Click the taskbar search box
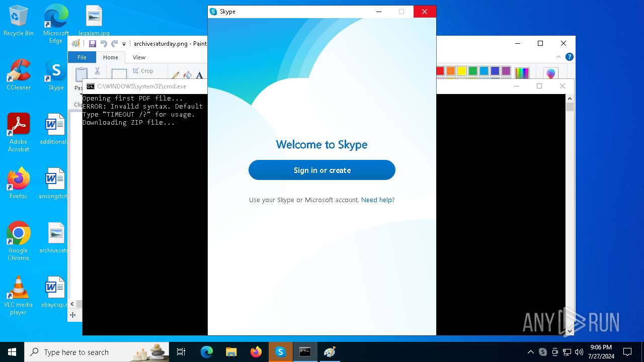 pyautogui.click(x=98, y=352)
